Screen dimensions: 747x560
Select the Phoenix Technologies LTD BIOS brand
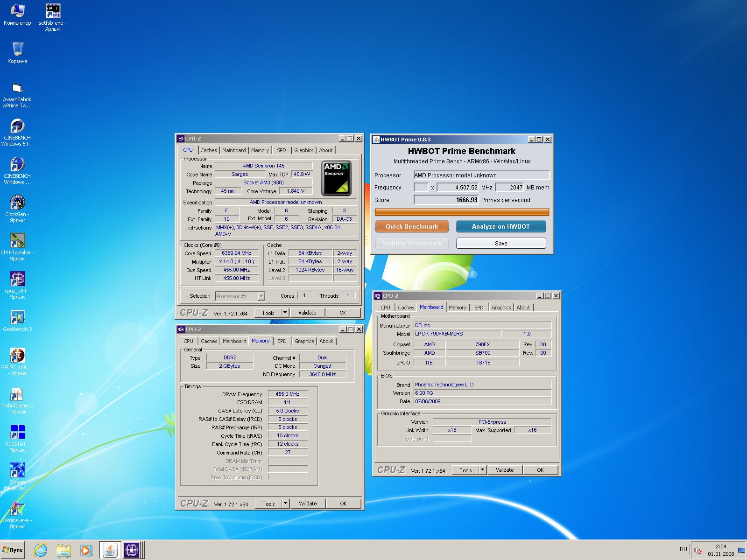click(482, 385)
